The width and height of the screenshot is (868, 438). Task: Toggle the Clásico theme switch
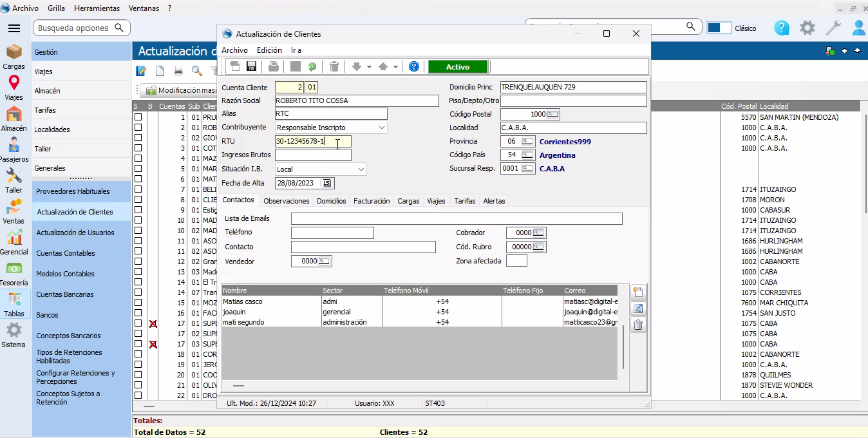pyautogui.click(x=719, y=28)
